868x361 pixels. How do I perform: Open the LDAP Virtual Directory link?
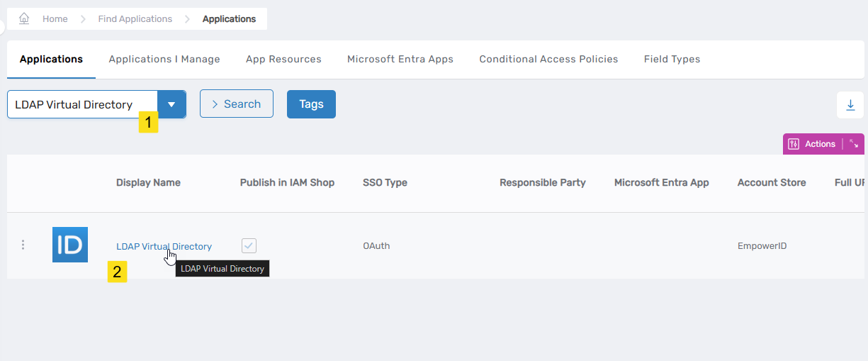(x=164, y=246)
